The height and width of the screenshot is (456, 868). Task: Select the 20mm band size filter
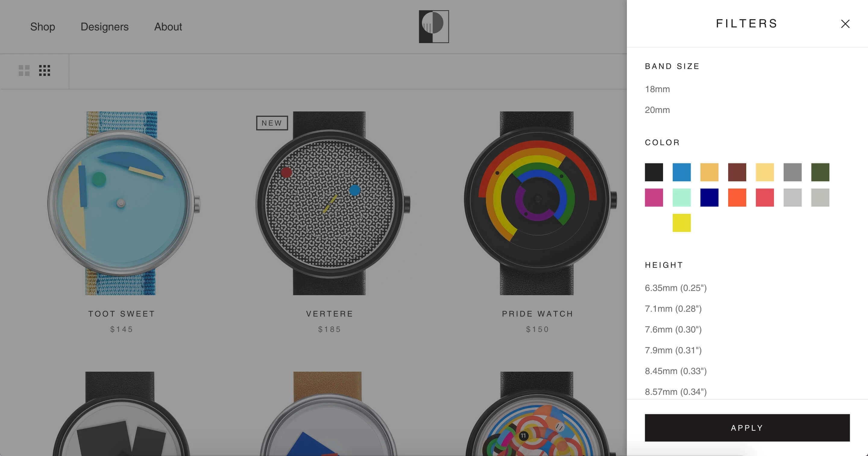point(657,110)
